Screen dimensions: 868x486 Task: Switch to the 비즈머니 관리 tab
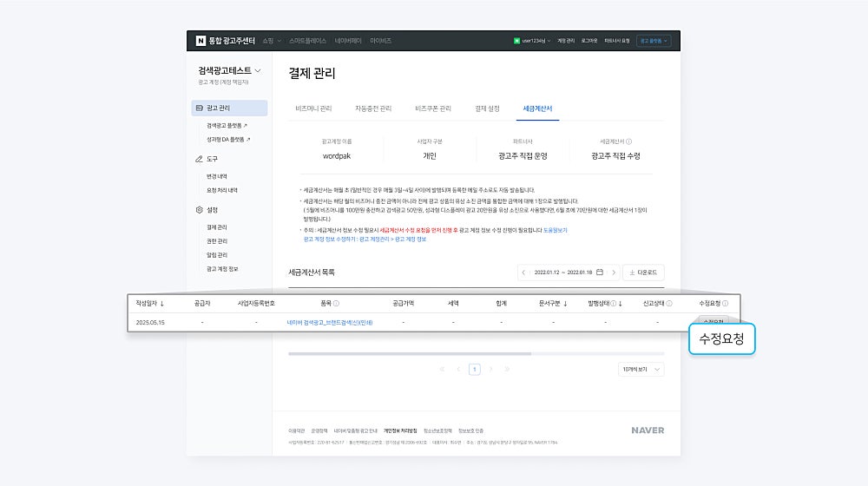tap(313, 108)
